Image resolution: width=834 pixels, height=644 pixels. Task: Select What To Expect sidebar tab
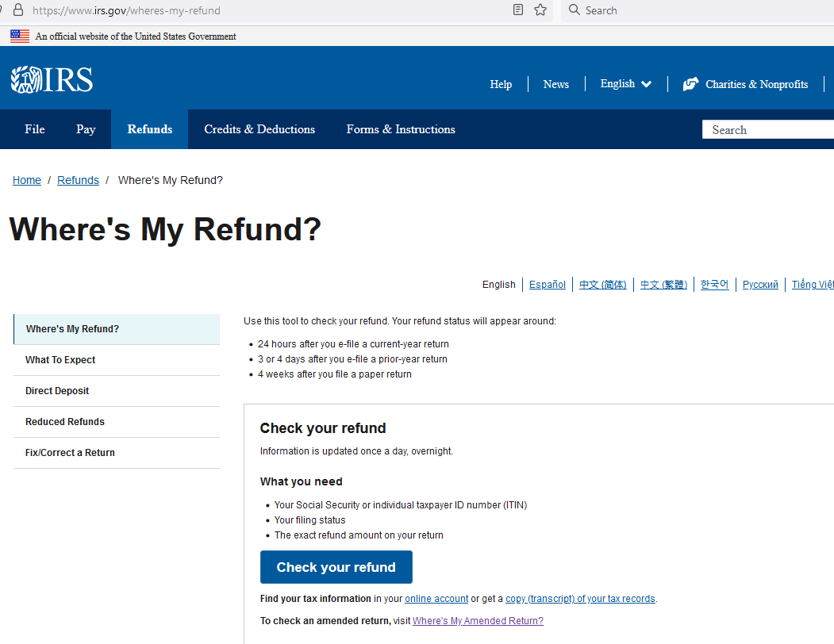pyautogui.click(x=60, y=360)
